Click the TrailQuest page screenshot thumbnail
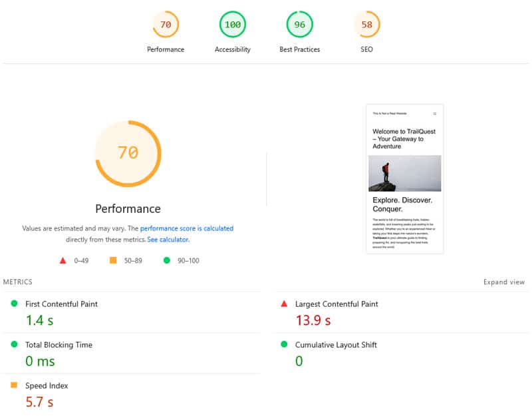Viewport: 532px width, 416px height. [x=405, y=179]
